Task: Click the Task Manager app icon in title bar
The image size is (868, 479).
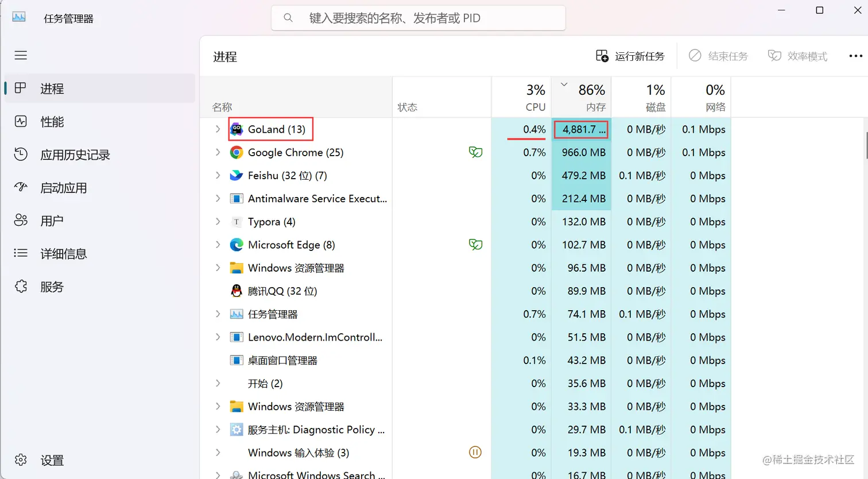Action: pyautogui.click(x=19, y=17)
